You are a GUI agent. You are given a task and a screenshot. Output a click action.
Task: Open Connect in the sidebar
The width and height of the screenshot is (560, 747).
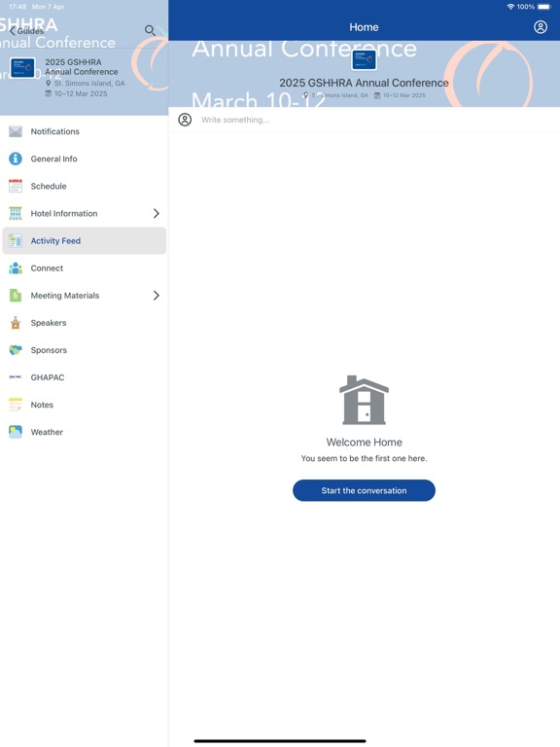coord(85,268)
